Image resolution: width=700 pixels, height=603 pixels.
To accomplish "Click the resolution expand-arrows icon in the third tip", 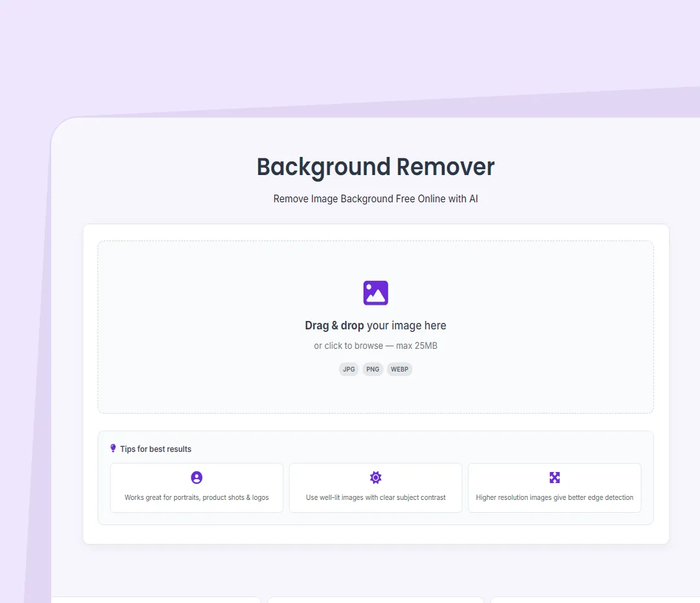I will click(x=554, y=477).
